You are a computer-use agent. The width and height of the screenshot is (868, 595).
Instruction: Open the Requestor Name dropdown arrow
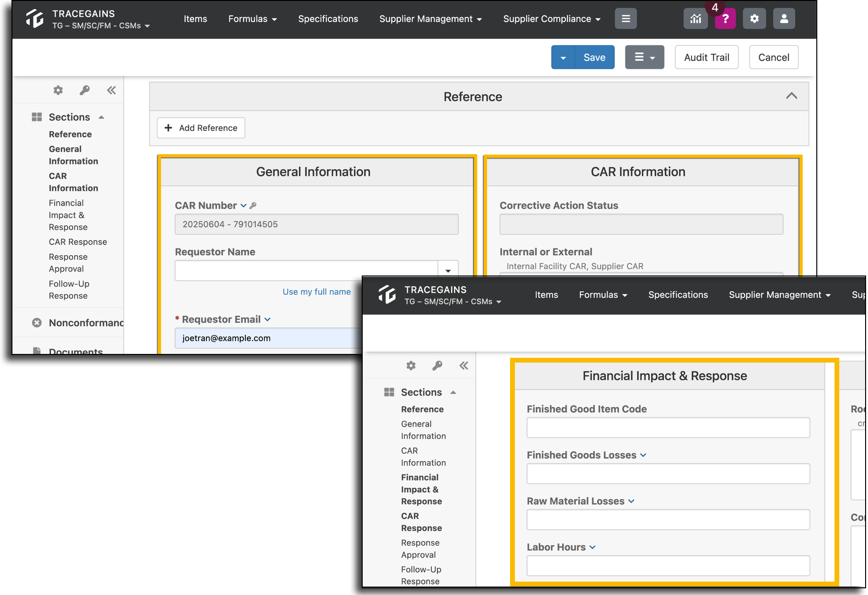[448, 271]
